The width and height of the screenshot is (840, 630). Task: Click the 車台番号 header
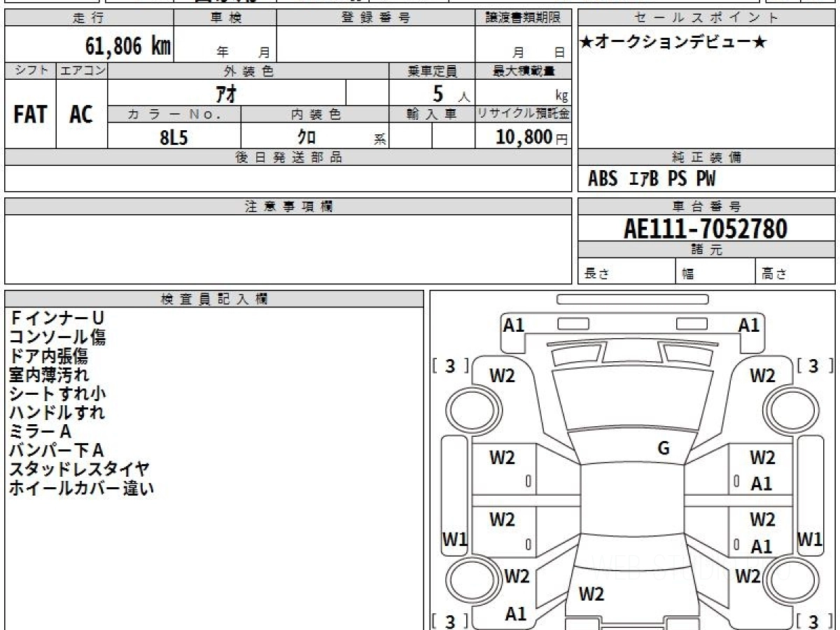coord(706,206)
